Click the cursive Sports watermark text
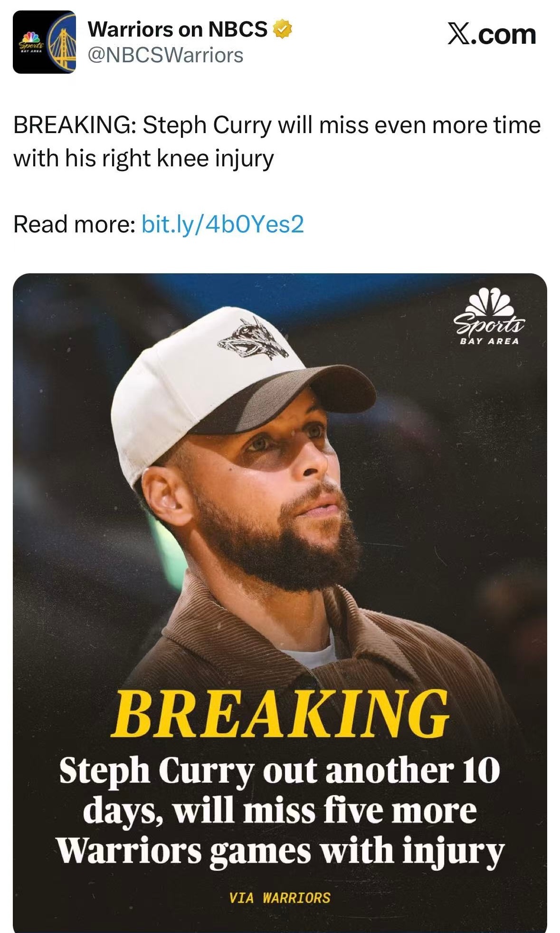 click(489, 326)
